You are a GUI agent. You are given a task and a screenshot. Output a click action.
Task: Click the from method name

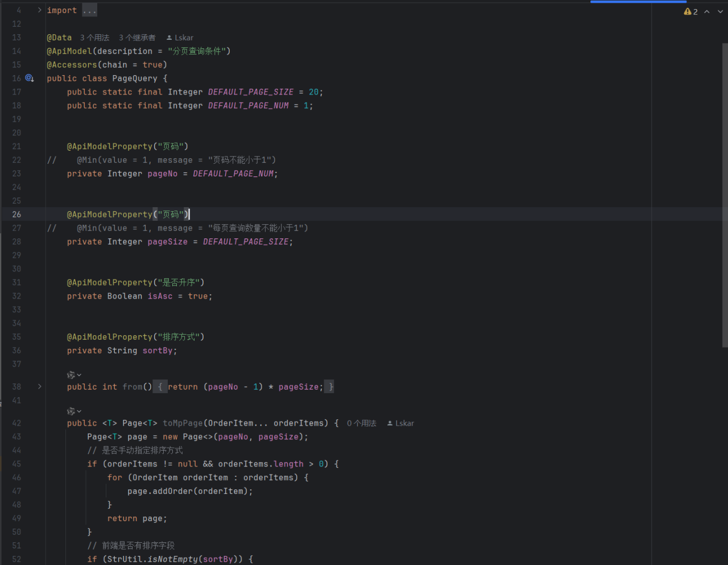[x=133, y=387]
